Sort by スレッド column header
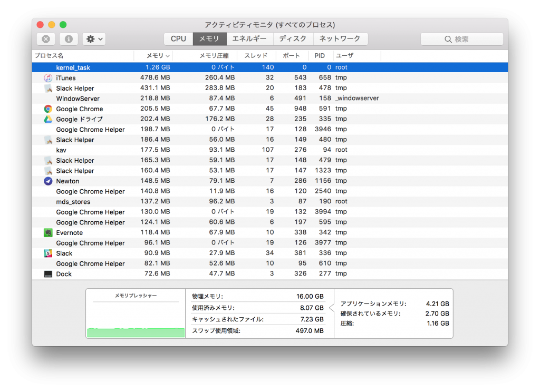This screenshot has width=540, height=392. [x=257, y=56]
